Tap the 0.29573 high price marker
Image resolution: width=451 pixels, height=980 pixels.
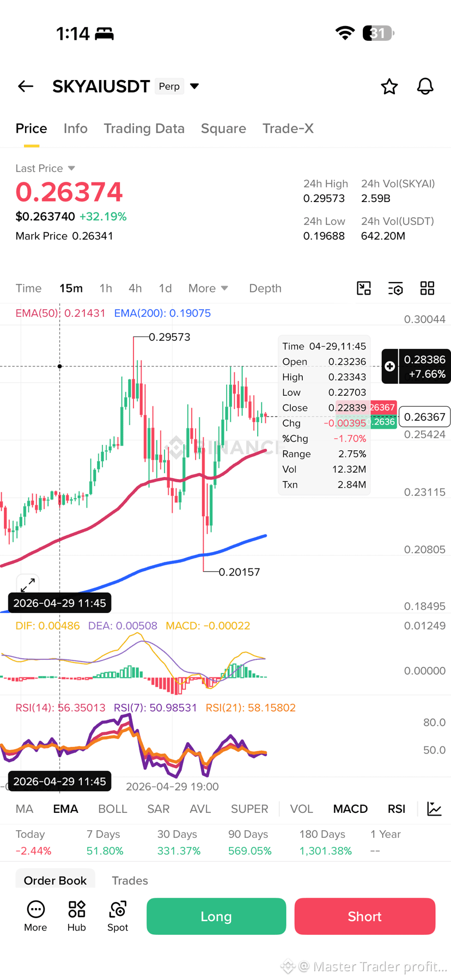click(169, 337)
